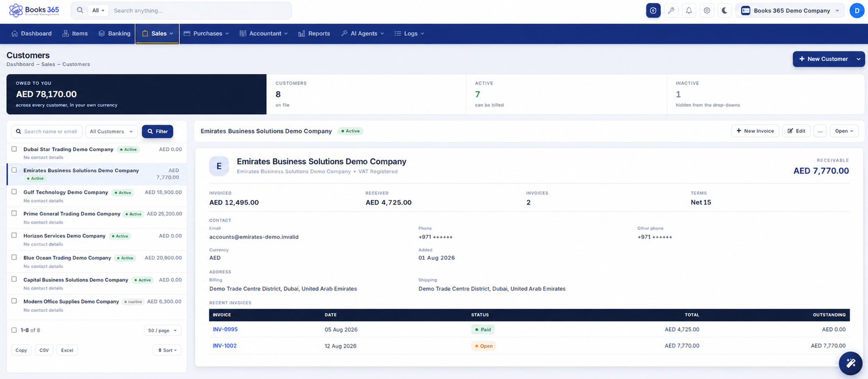Viewport: 868px width, 379px height.
Task: Open the user avatar D menu
Action: pos(857,10)
